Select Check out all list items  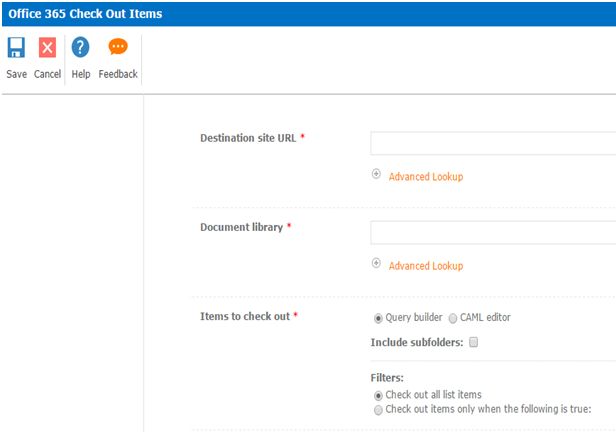coord(377,395)
